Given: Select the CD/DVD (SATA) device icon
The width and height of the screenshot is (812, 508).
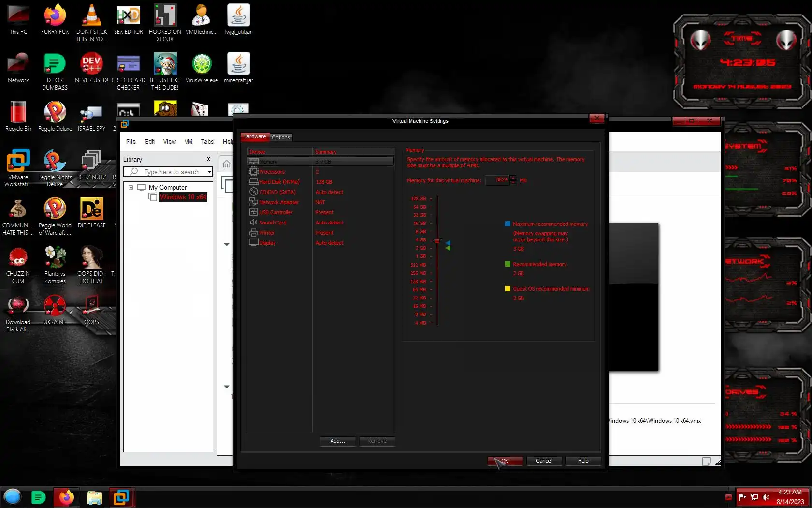Looking at the screenshot, I should click(x=253, y=192).
